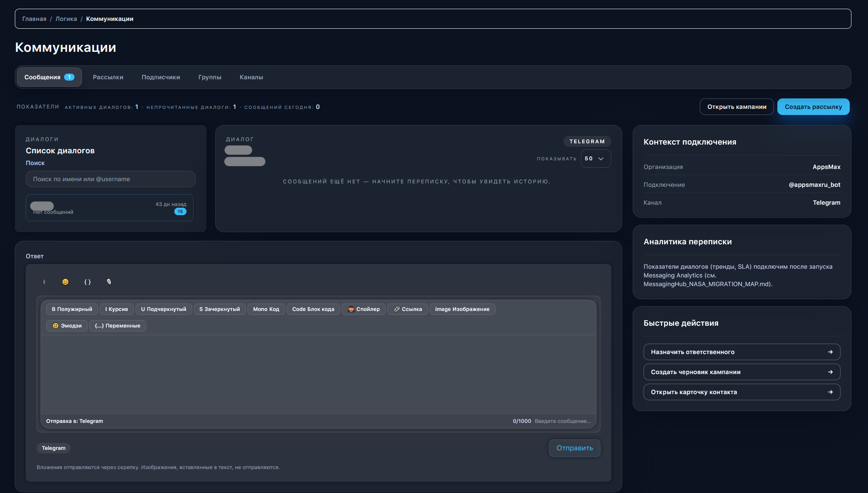Screen dimensions: 868x493
Task: Expand Открыть карточку контакта action
Action: [741, 392]
